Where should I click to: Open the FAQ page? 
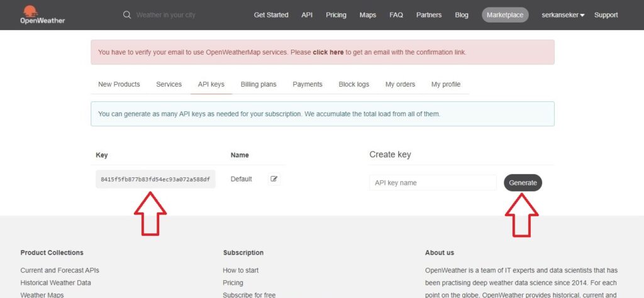(396, 15)
